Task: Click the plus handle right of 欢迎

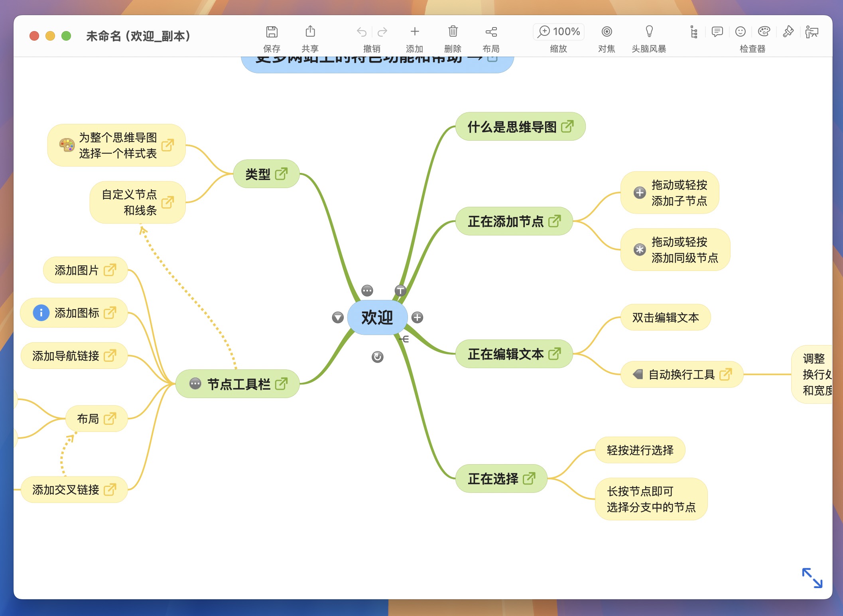Action: coord(417,318)
